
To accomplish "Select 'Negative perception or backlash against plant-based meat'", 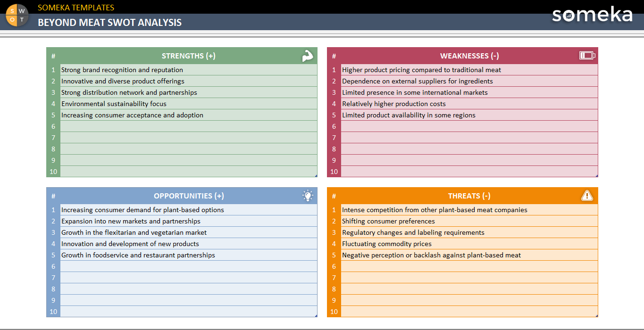I will [x=469, y=255].
